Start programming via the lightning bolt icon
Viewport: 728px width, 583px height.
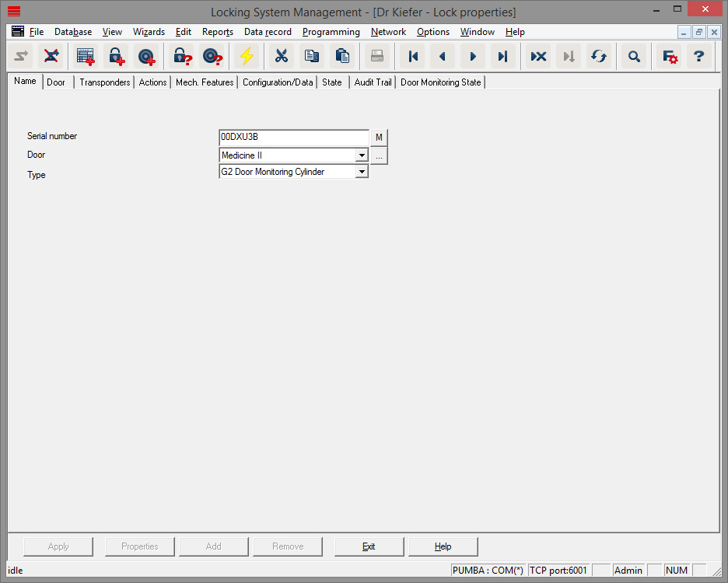tap(247, 56)
